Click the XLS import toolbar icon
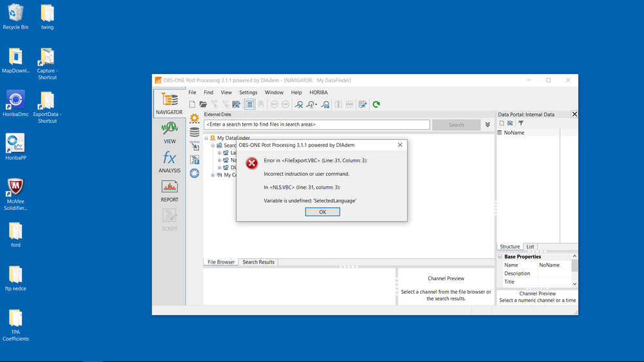 coord(225,104)
